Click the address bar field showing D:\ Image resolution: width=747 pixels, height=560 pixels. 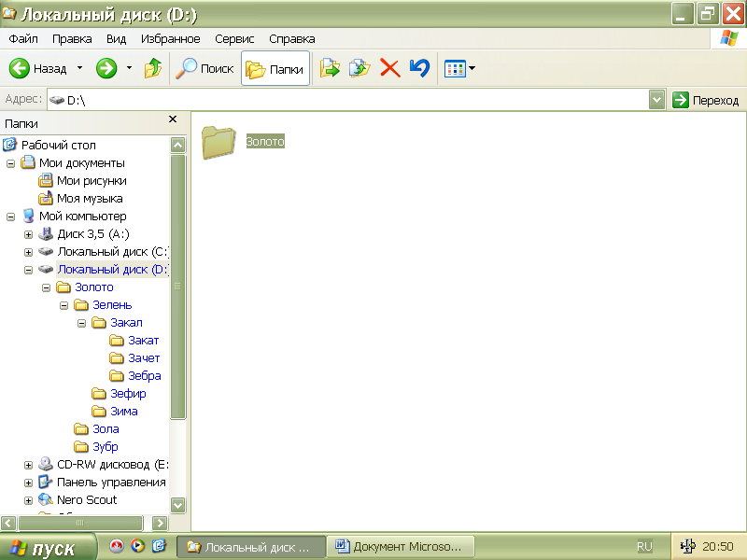pos(347,100)
